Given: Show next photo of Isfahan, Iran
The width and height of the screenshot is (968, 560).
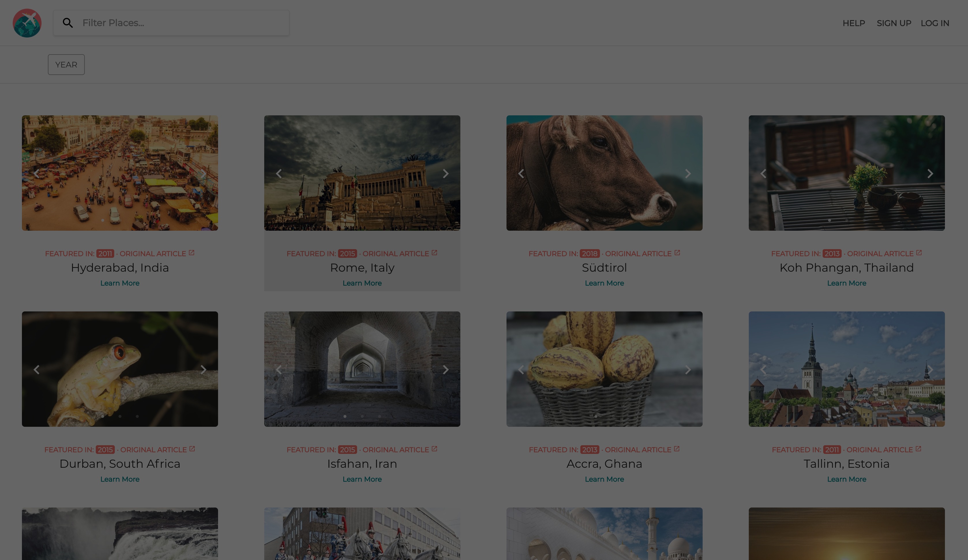Looking at the screenshot, I should (446, 369).
